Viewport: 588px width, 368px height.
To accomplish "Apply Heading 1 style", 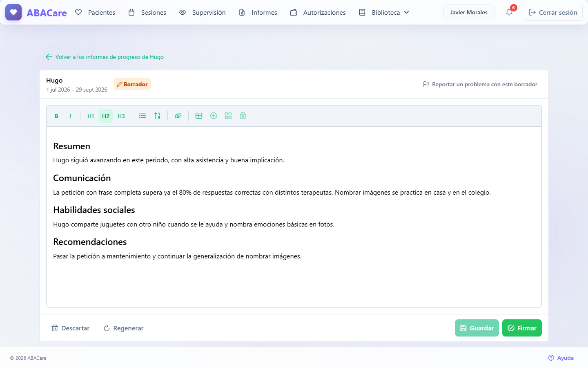I will [x=91, y=116].
